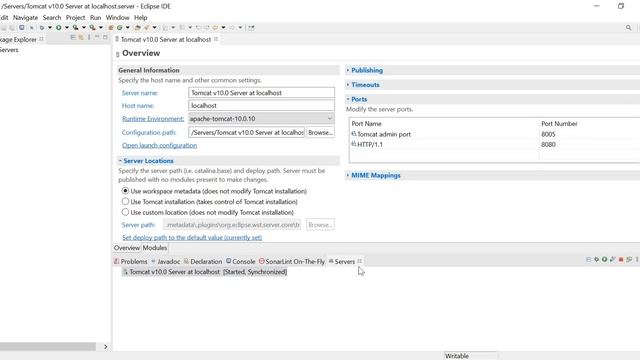
Task: Click the Open Search toolbar icon
Action: [x=147, y=28]
